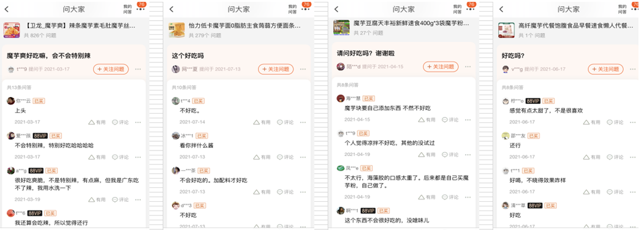Open 我的问答 on the 怡力低卡魔芋面 page
The width and height of the screenshot is (644, 230).
[292, 9]
